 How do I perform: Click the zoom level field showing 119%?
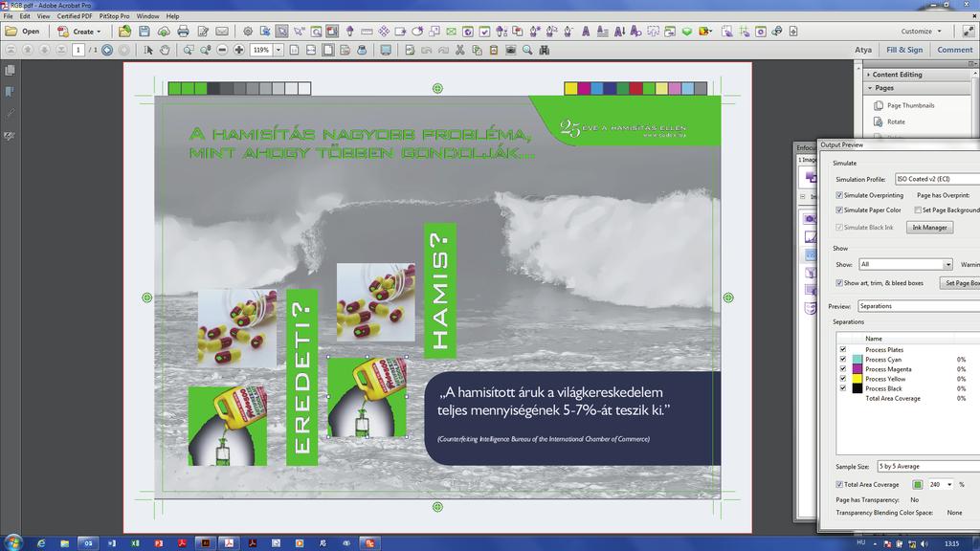coord(262,50)
